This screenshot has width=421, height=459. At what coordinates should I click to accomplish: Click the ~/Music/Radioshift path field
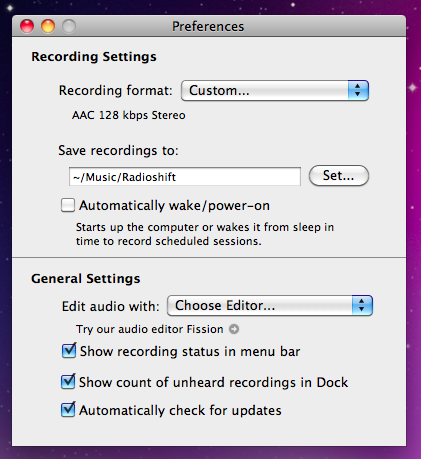[185, 177]
